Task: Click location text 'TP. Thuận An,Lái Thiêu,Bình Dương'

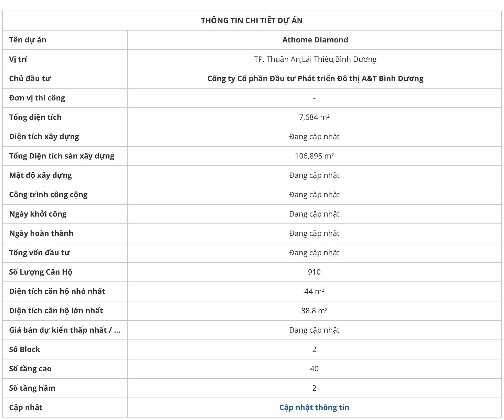Action: point(315,59)
